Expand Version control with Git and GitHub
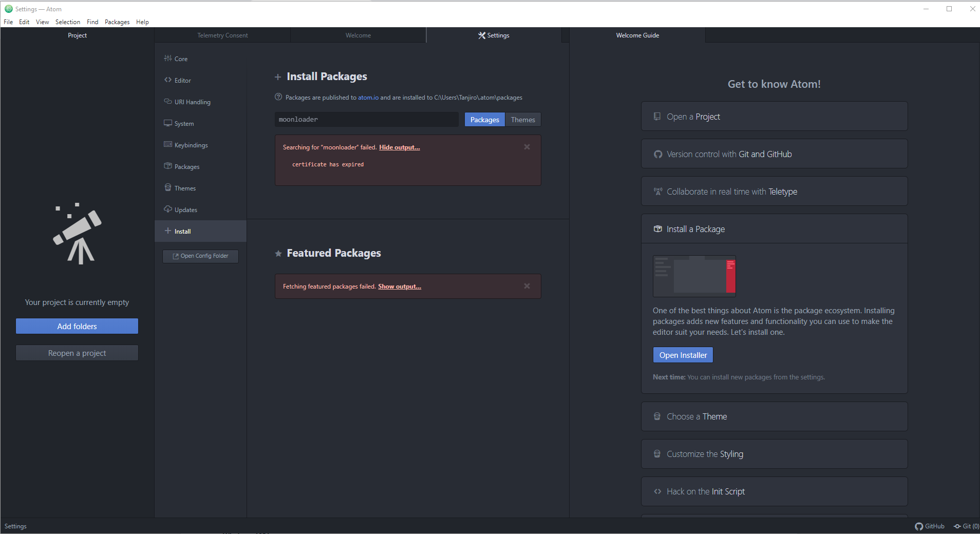Viewport: 980px width, 534px height. [x=774, y=154]
